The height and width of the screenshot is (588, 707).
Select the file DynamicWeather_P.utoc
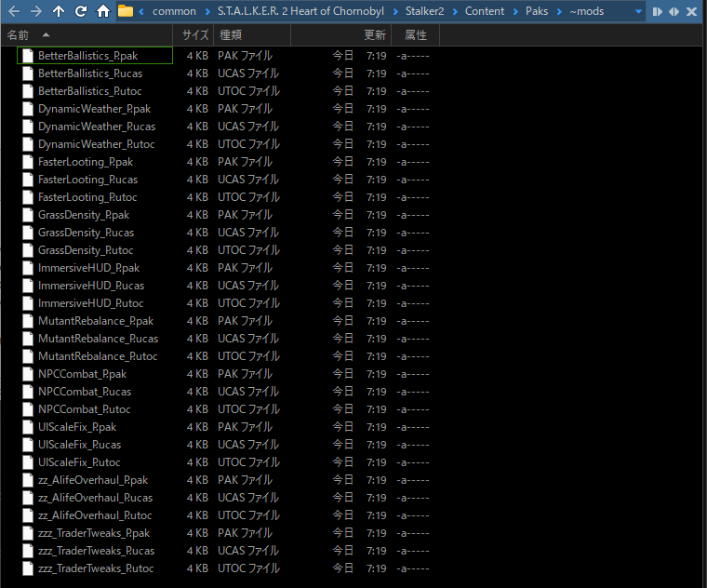coord(96,144)
